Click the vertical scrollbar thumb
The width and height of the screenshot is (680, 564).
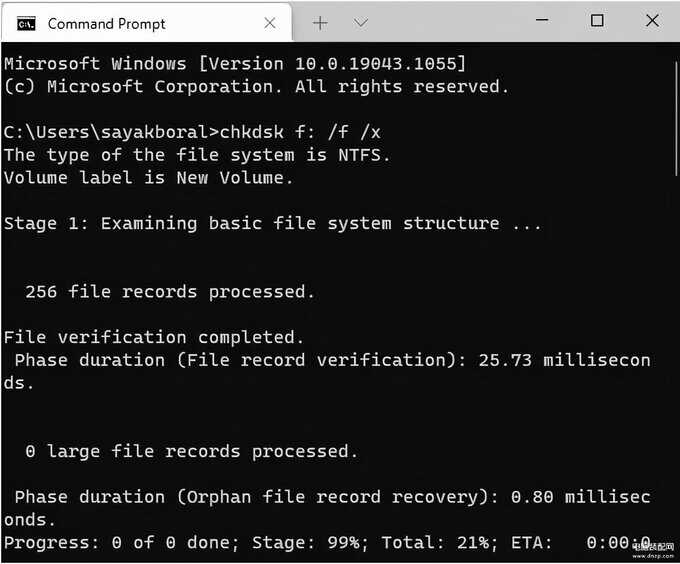[676, 119]
